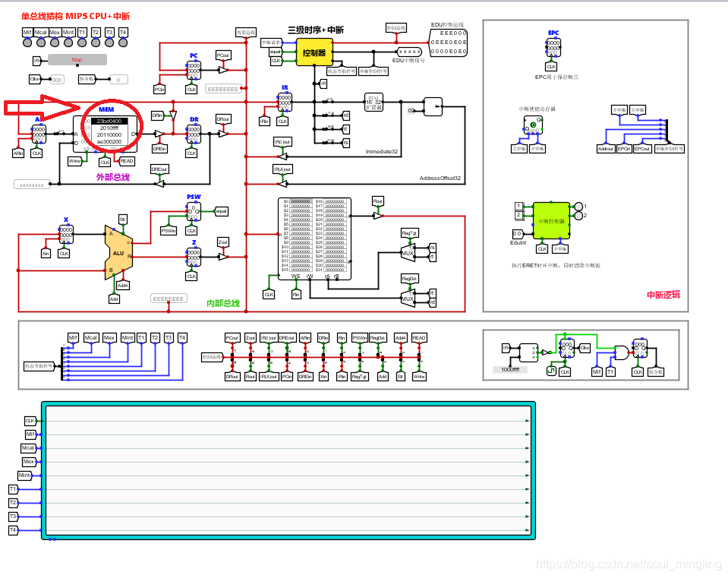This screenshot has height=578, width=728.
Task: Select memory row ae300200 in MEM
Action: point(109,142)
